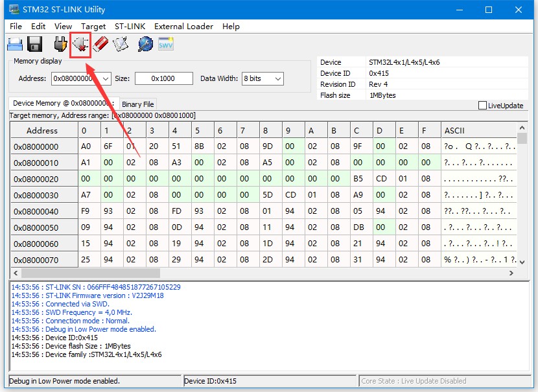Select the Device Memory tab
The width and height of the screenshot is (538, 392).
tap(62, 104)
